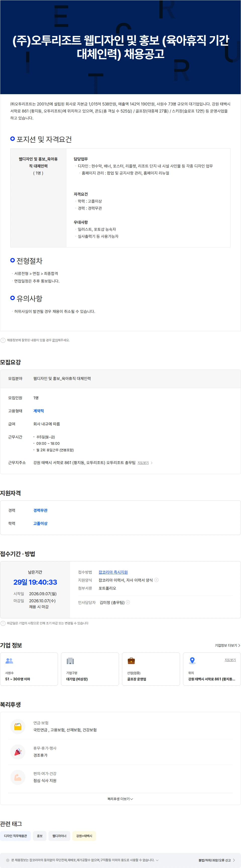Click chevron after 근무지주소 지도보기
This screenshot has height=868, width=241.
(x=151, y=463)
